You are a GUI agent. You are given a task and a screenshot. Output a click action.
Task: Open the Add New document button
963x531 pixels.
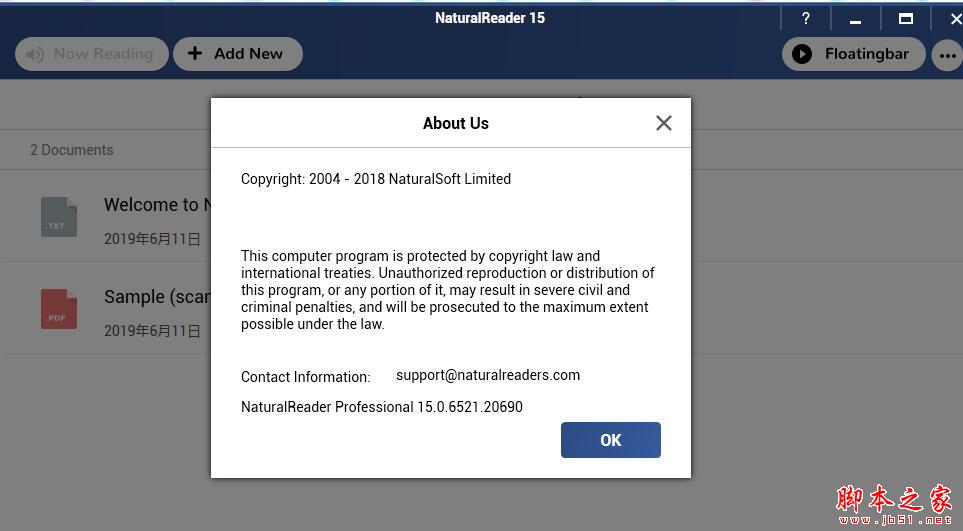pos(238,54)
